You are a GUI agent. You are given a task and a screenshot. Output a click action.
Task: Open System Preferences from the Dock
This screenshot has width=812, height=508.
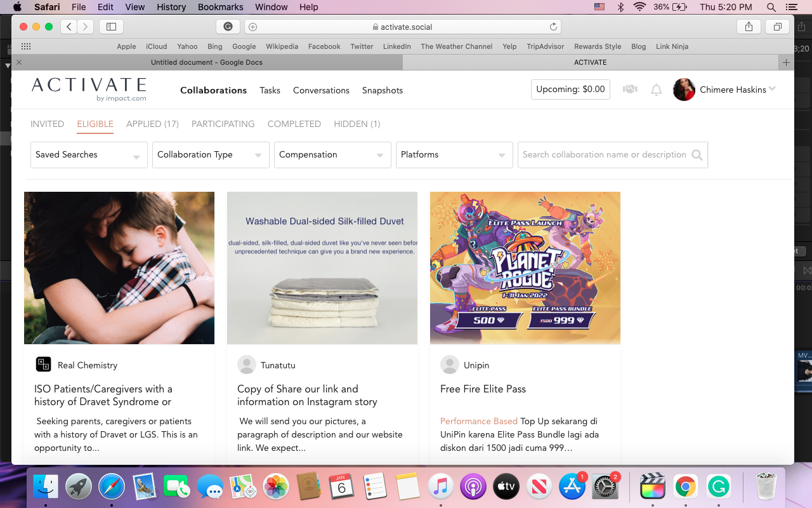click(605, 487)
